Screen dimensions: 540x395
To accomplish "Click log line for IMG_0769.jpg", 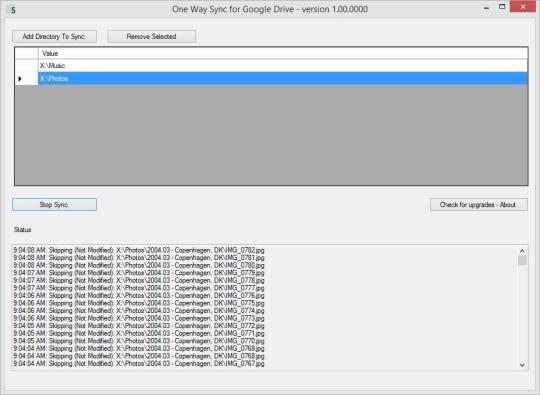I will [x=139, y=349].
